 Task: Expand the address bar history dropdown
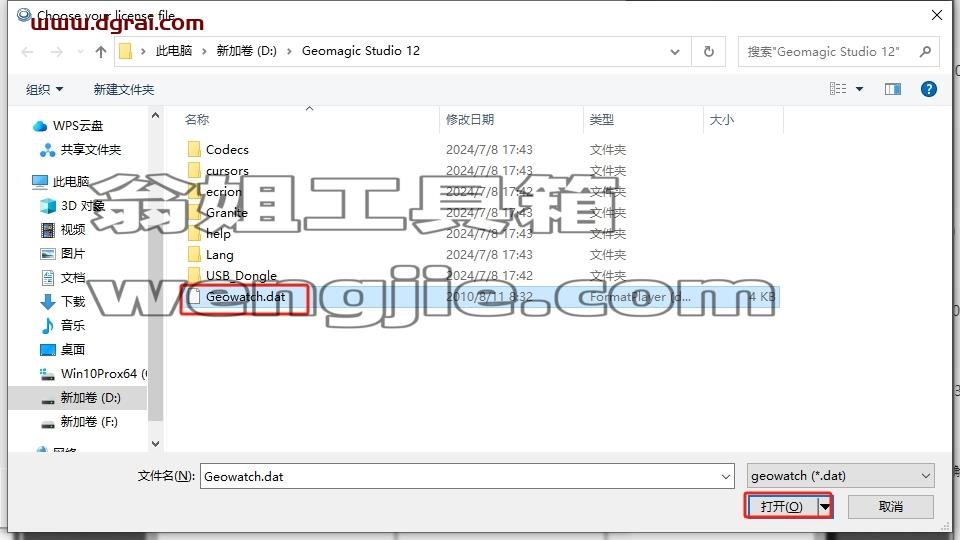coord(675,52)
